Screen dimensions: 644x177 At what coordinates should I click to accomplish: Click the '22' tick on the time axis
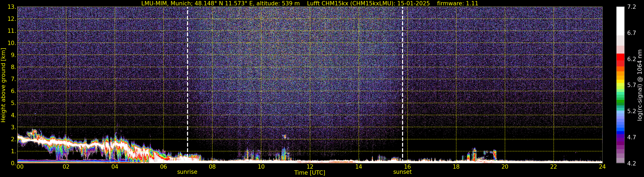coord(553,167)
